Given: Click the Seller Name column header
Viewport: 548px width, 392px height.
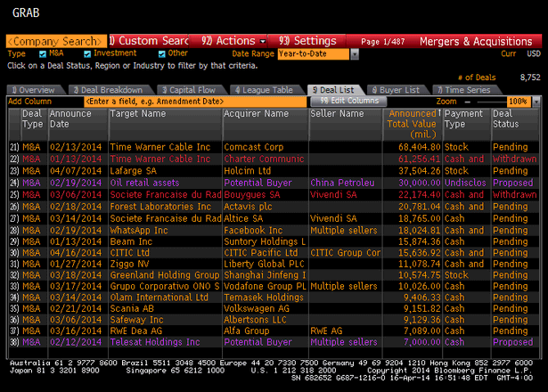Looking at the screenshot, I should coord(346,124).
